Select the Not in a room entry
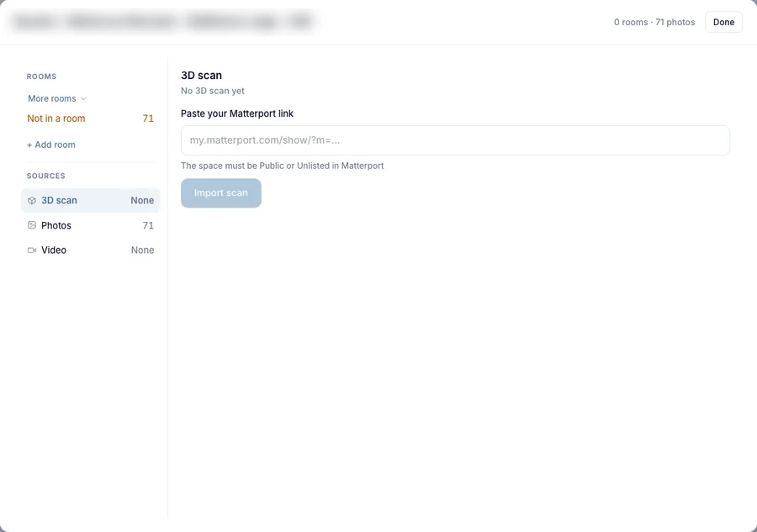The width and height of the screenshot is (757, 532). pos(90,119)
